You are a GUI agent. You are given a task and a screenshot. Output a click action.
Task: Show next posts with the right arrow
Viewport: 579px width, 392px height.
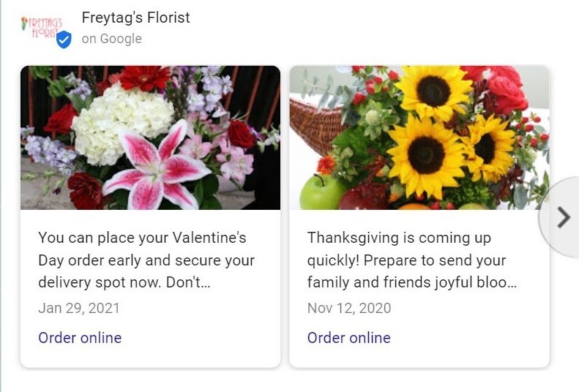(562, 217)
